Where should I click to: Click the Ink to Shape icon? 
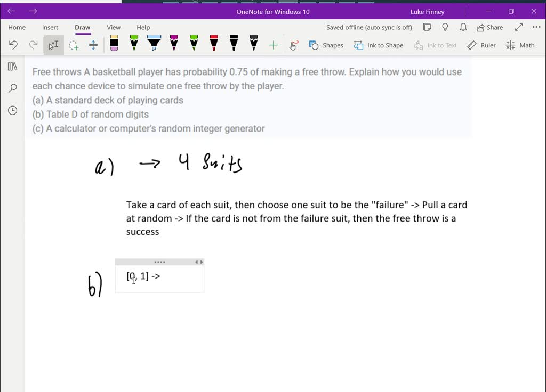[x=379, y=45]
